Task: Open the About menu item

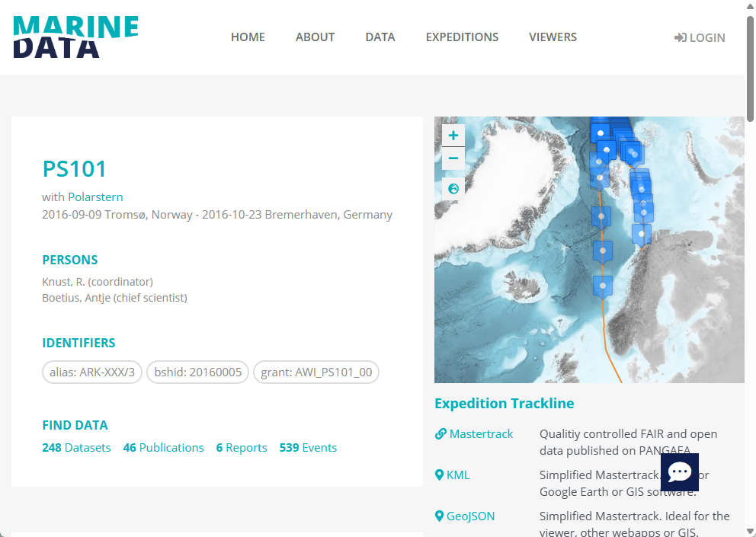Action: (x=315, y=37)
